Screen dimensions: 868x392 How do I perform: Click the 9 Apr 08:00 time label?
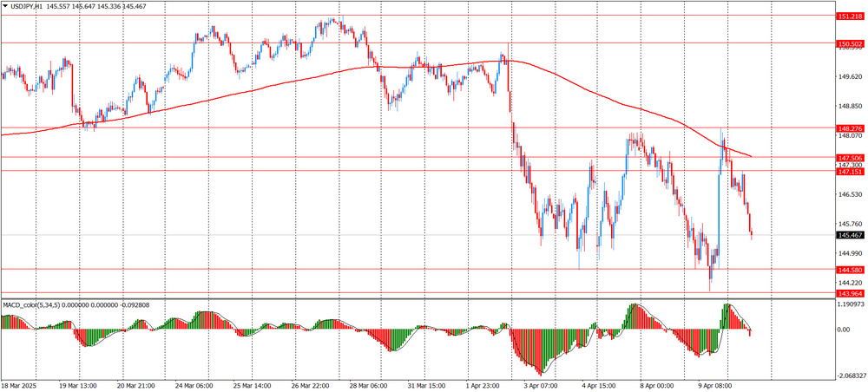(714, 385)
